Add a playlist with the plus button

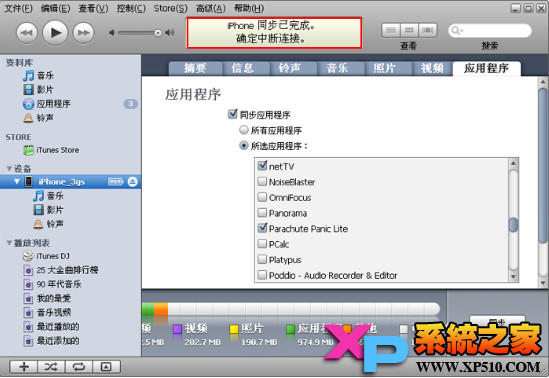24,367
